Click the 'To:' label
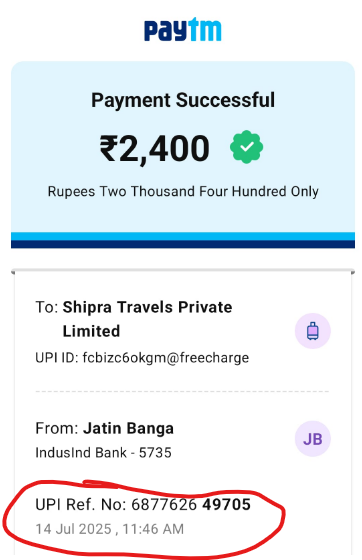Image resolution: width=362 pixels, height=560 pixels. 47,307
